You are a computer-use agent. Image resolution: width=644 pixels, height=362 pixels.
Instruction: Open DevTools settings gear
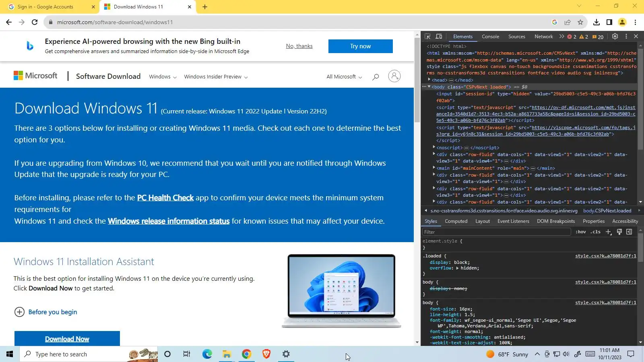[615, 37]
